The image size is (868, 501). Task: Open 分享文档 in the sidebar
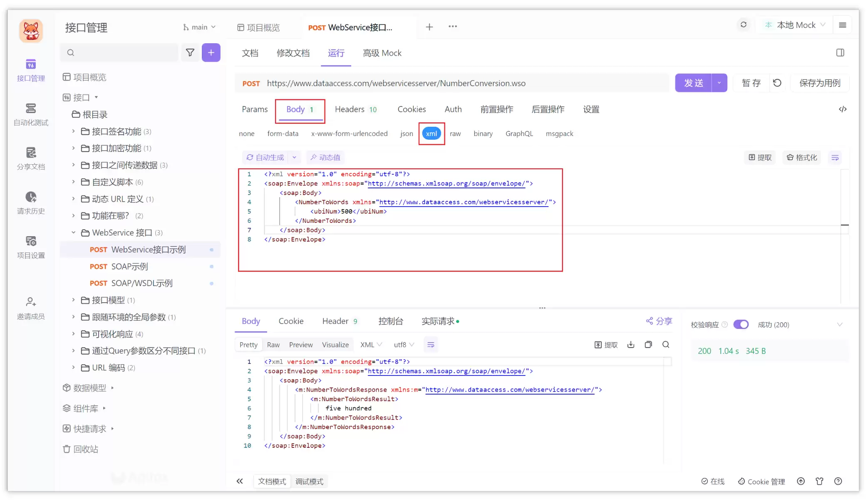(x=31, y=158)
